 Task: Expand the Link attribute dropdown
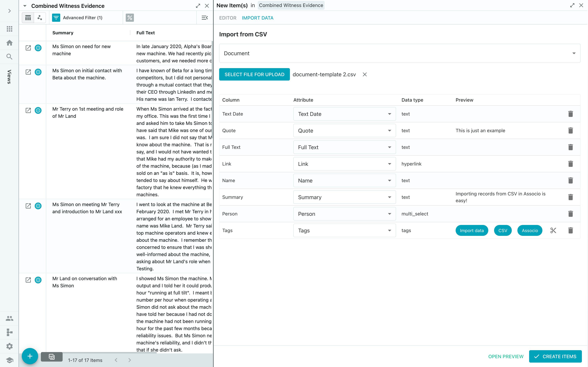[344, 164]
